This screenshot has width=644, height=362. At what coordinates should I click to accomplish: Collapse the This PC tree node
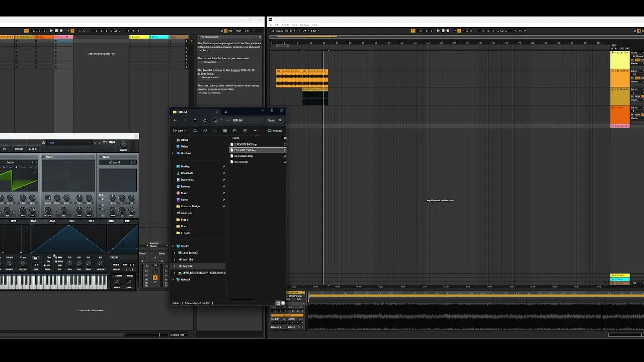[x=173, y=246]
